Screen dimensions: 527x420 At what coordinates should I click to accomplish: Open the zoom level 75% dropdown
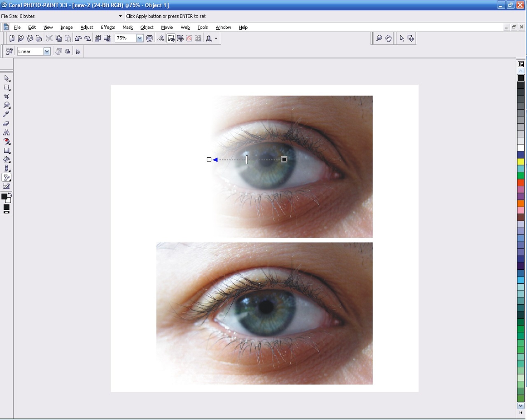click(x=140, y=38)
